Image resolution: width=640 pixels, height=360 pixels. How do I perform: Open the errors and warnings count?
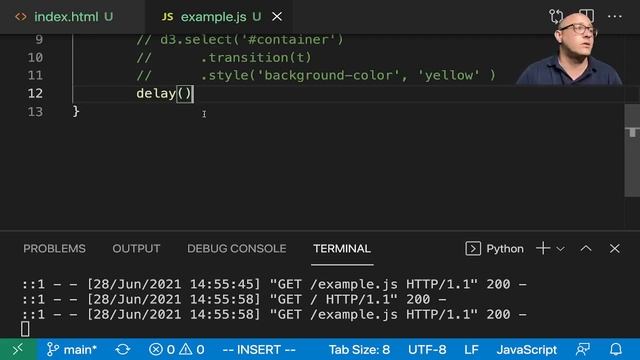tap(176, 350)
